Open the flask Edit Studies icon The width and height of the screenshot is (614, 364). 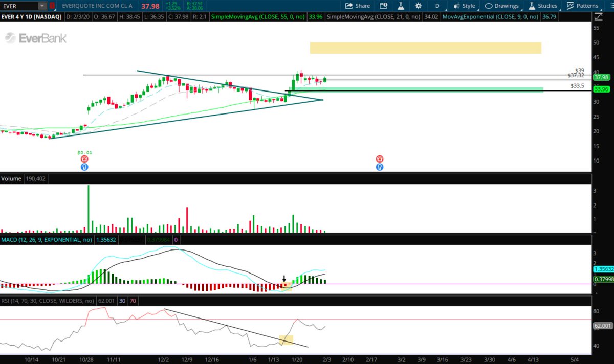401,6
